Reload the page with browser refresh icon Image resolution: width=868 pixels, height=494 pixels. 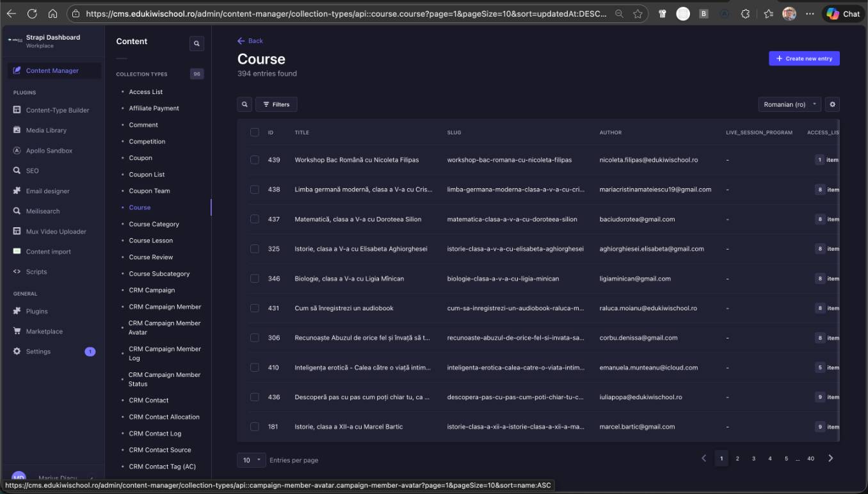pos(32,13)
